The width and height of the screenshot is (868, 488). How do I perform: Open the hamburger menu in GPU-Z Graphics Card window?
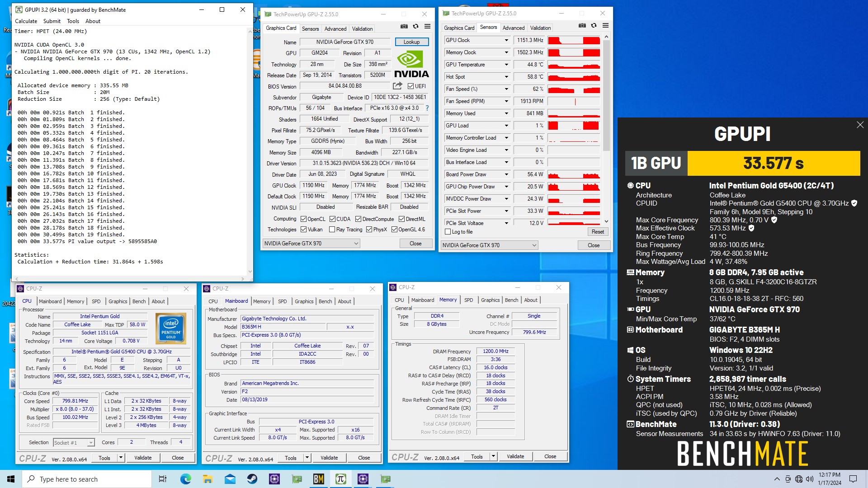(428, 27)
